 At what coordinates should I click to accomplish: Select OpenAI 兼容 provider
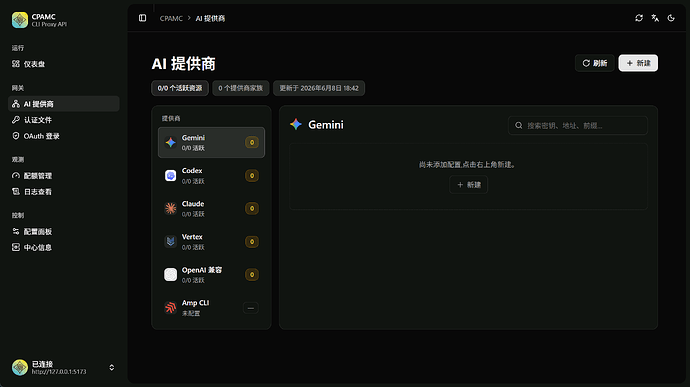(x=211, y=275)
